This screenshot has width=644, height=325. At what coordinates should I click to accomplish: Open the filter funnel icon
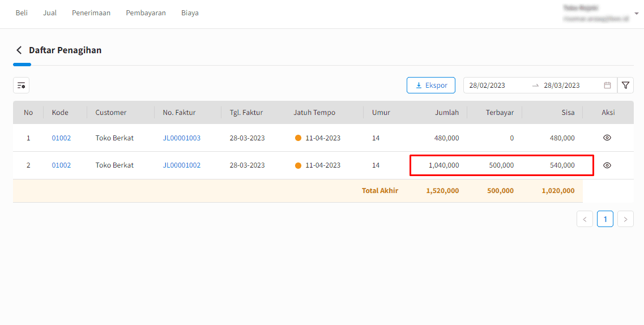(625, 85)
